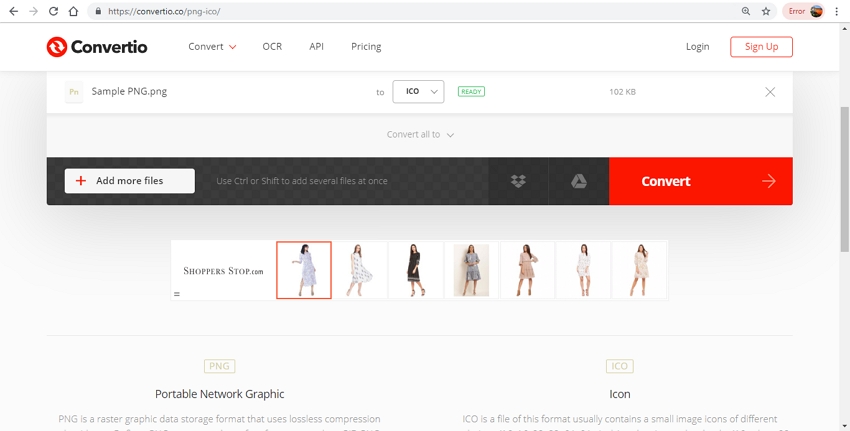Open the Chrome three-dot menu
The height and width of the screenshot is (431, 850).
coord(837,11)
